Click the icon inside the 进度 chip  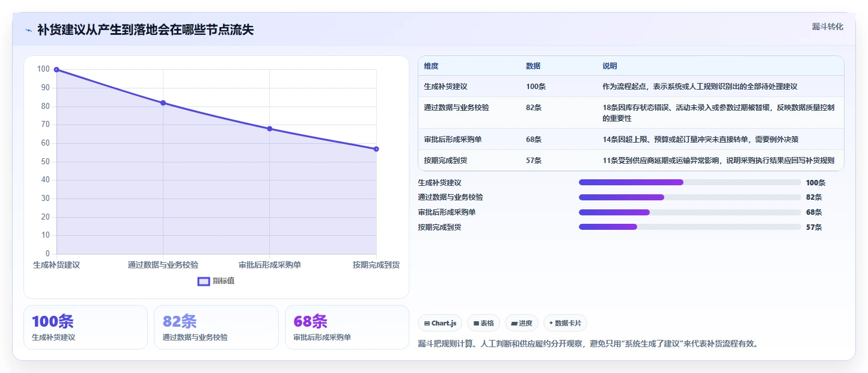click(514, 324)
